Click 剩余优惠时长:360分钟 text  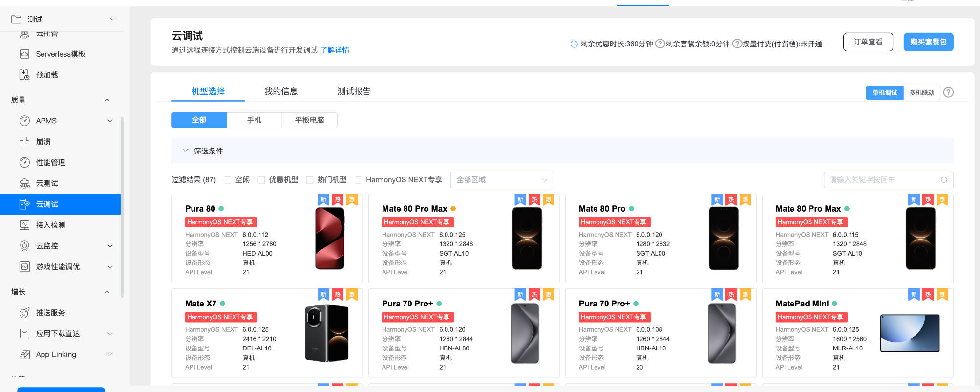[617, 44]
